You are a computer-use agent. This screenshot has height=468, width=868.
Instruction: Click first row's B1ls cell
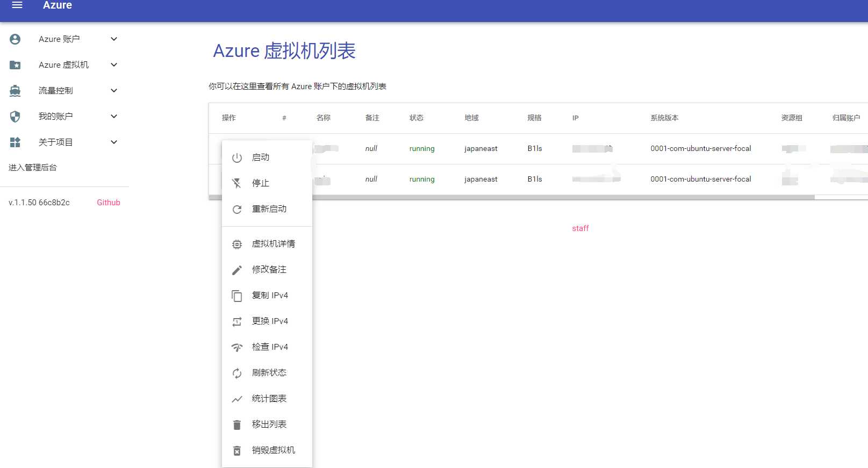(x=535, y=149)
